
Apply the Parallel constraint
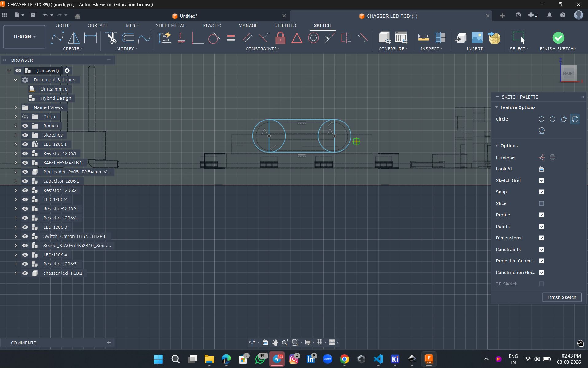(247, 38)
